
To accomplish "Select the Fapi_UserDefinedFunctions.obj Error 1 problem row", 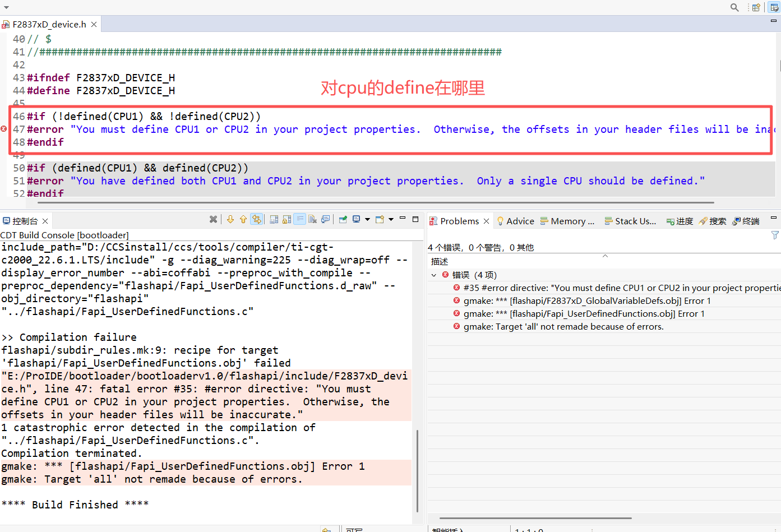I will pos(604,314).
